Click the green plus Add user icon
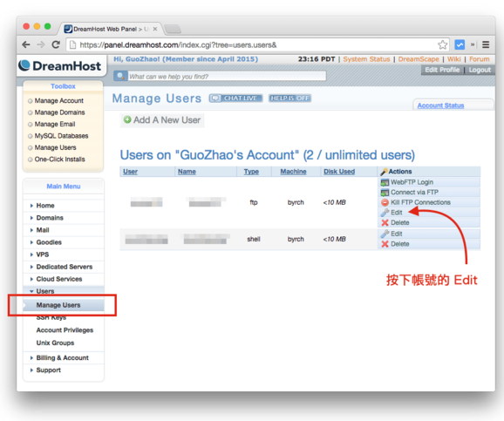 pos(127,120)
